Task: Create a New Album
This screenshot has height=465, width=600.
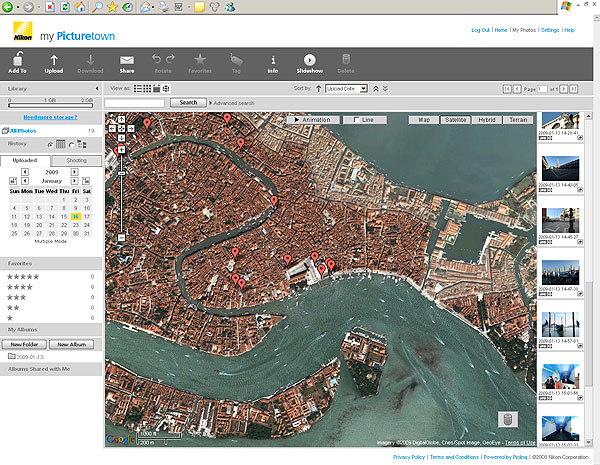Action: [72, 344]
